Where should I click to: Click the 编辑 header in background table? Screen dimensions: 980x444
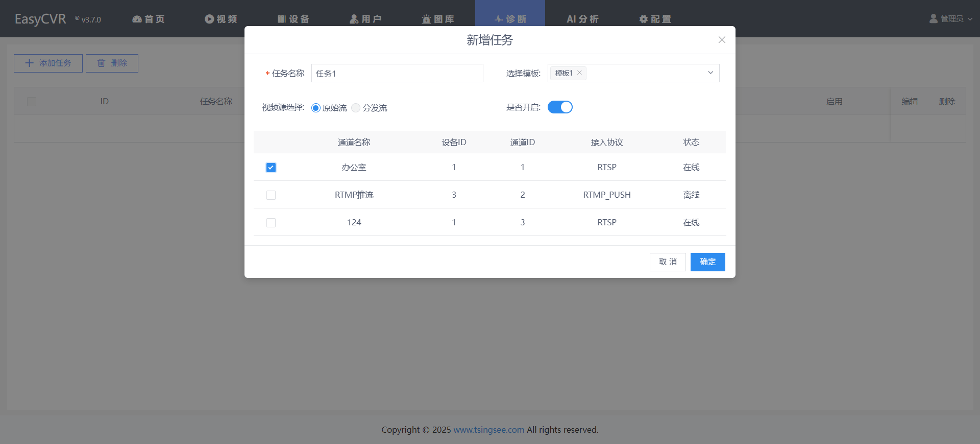(910, 101)
